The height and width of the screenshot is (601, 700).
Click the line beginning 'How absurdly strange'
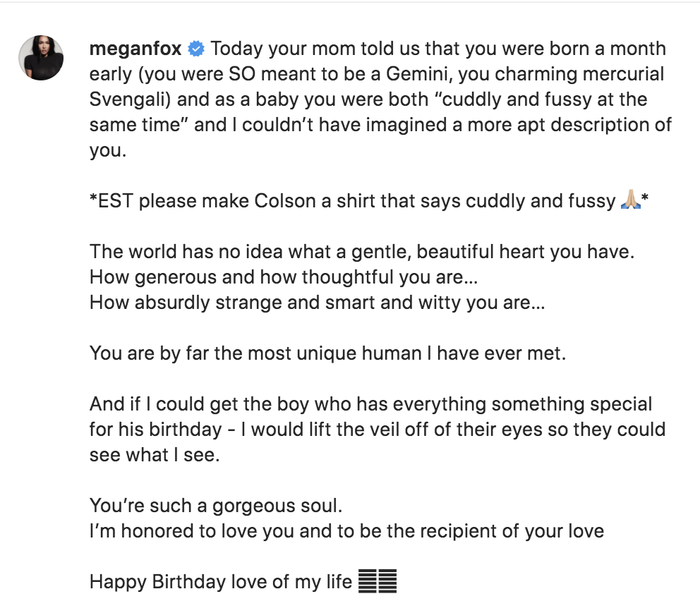pos(317,303)
